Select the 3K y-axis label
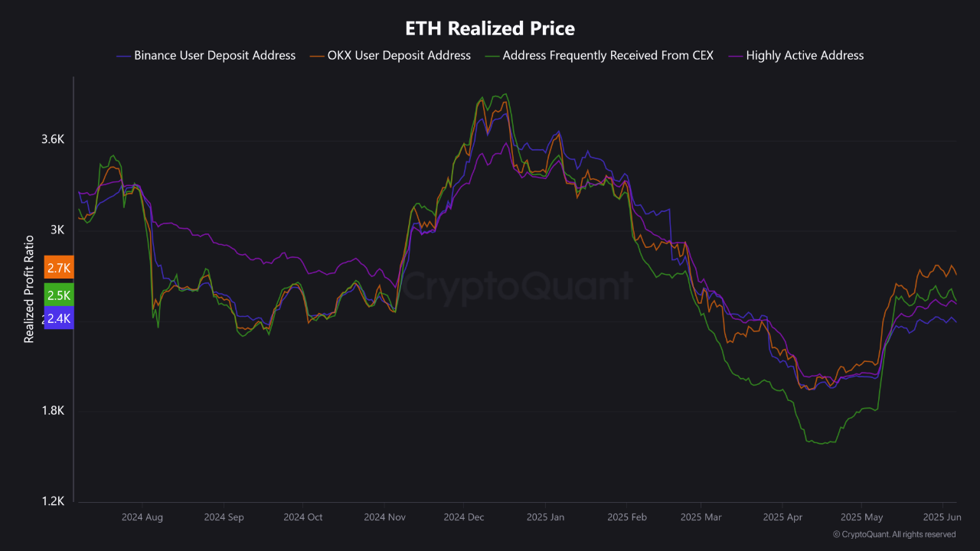This screenshot has height=551, width=980. click(x=57, y=230)
